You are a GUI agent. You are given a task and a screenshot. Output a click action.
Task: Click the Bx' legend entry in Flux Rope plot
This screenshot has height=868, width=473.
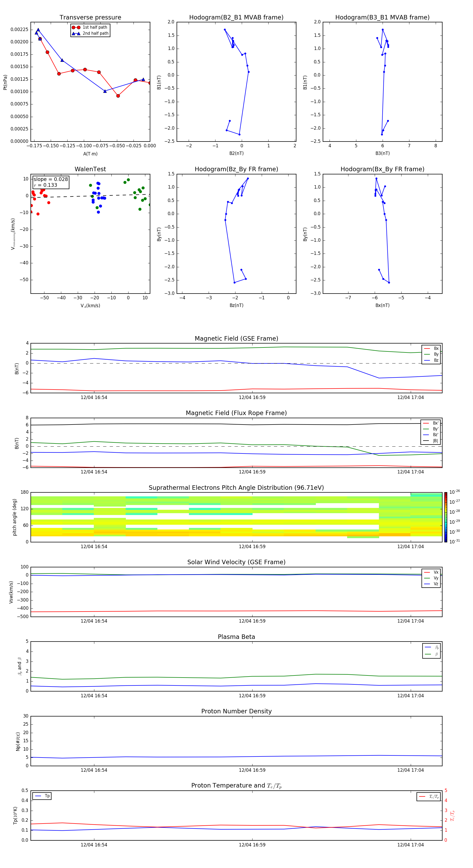[x=431, y=423]
